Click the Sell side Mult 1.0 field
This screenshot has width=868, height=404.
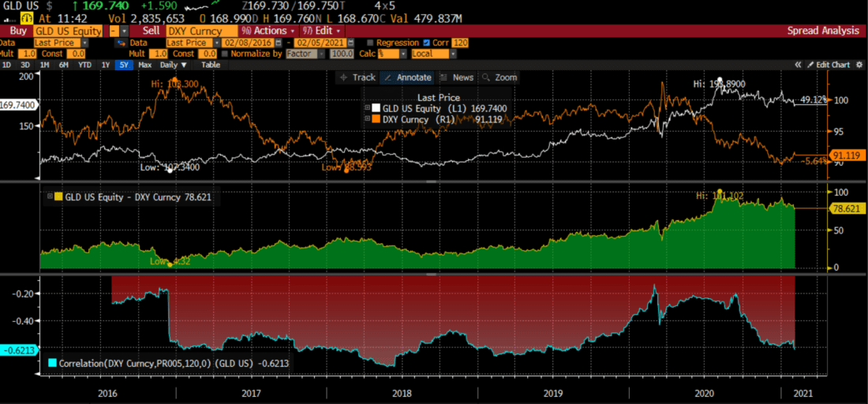pyautogui.click(x=159, y=54)
